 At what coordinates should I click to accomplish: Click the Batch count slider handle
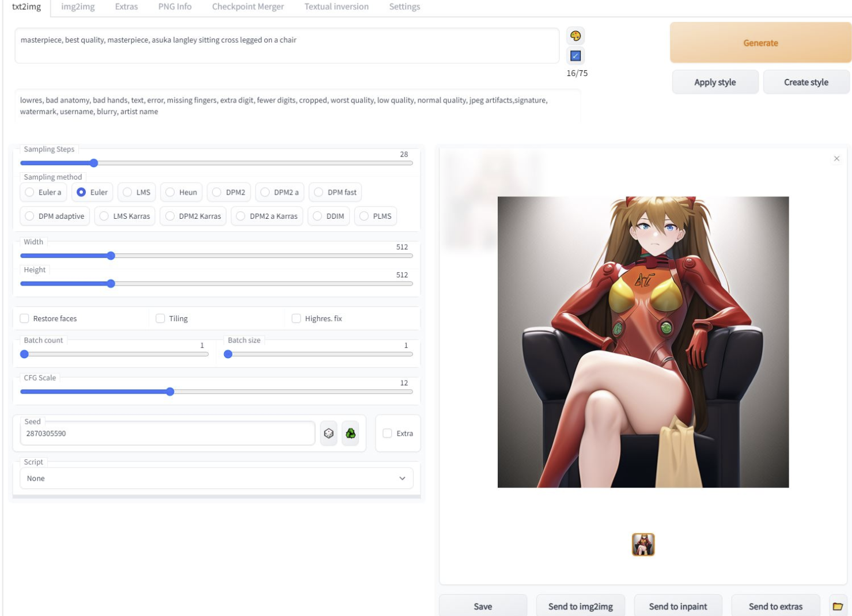pos(24,354)
